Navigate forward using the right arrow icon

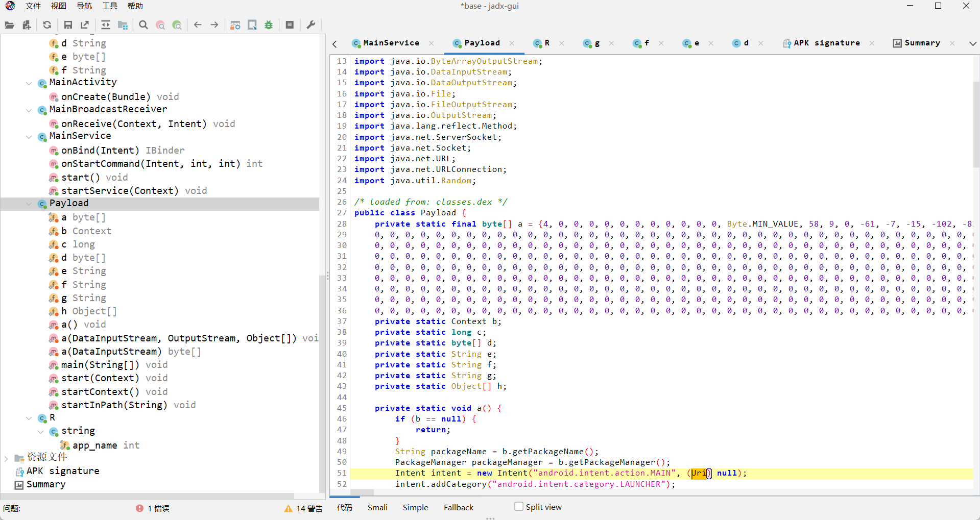pos(214,25)
